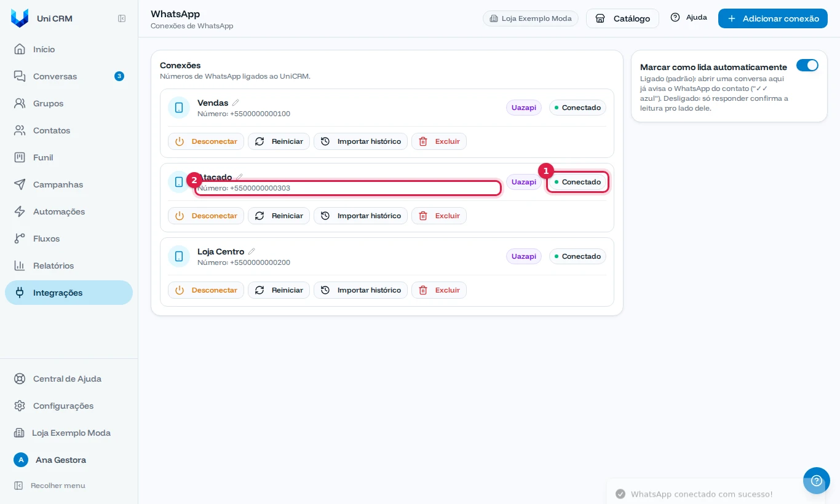Screen dimensions: 840x504
Task: Open the Catálogo button
Action: click(622, 18)
